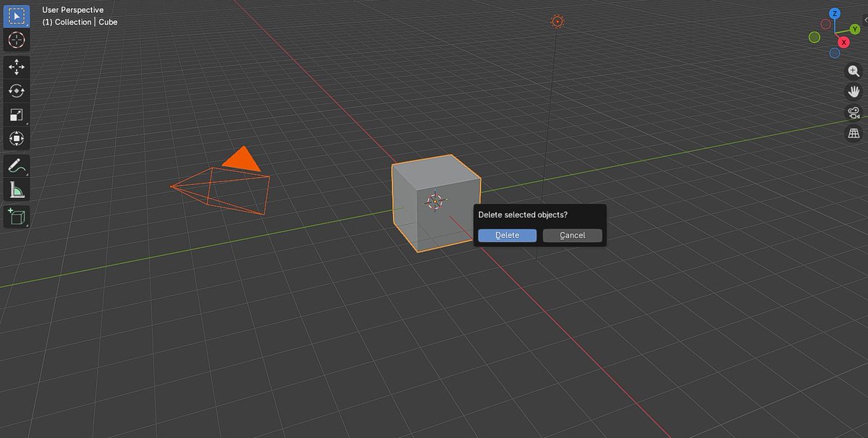
Task: Select the Select Box tool
Action: click(16, 16)
